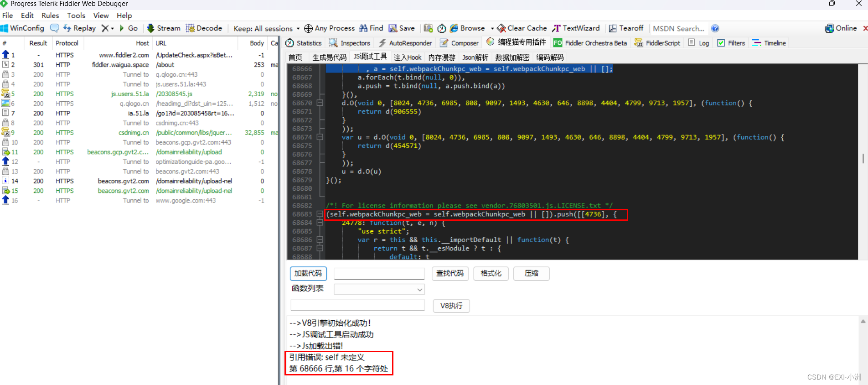Toggle Decode option in toolbar
868x385 pixels.
(x=204, y=28)
